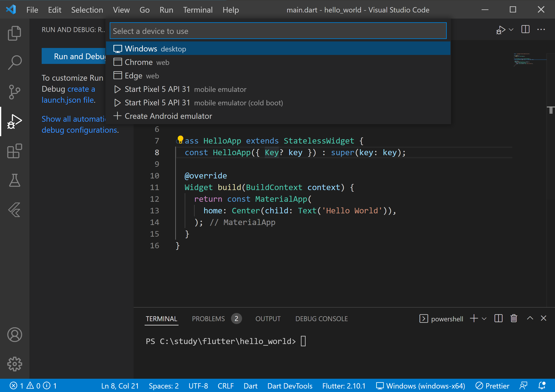This screenshot has height=392, width=555.
Task: Open Source Control view
Action: tap(15, 92)
